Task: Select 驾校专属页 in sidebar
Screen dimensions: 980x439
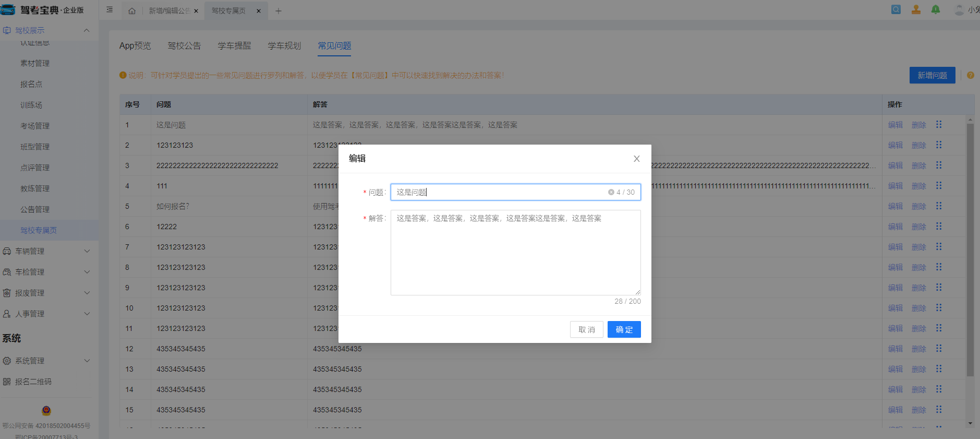Action: pyautogui.click(x=39, y=230)
